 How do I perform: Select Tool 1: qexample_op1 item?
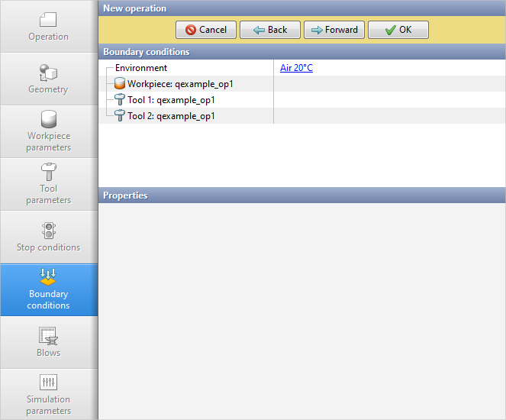(x=171, y=100)
